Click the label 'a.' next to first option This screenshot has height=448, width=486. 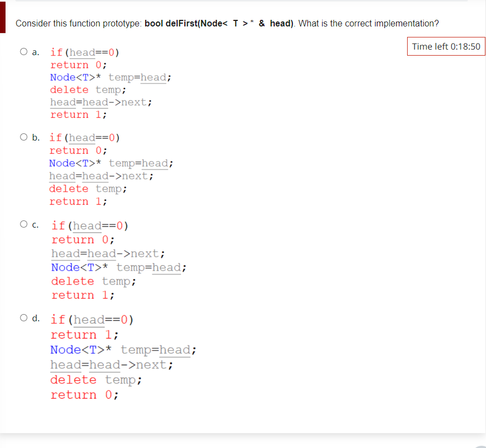tap(34, 52)
